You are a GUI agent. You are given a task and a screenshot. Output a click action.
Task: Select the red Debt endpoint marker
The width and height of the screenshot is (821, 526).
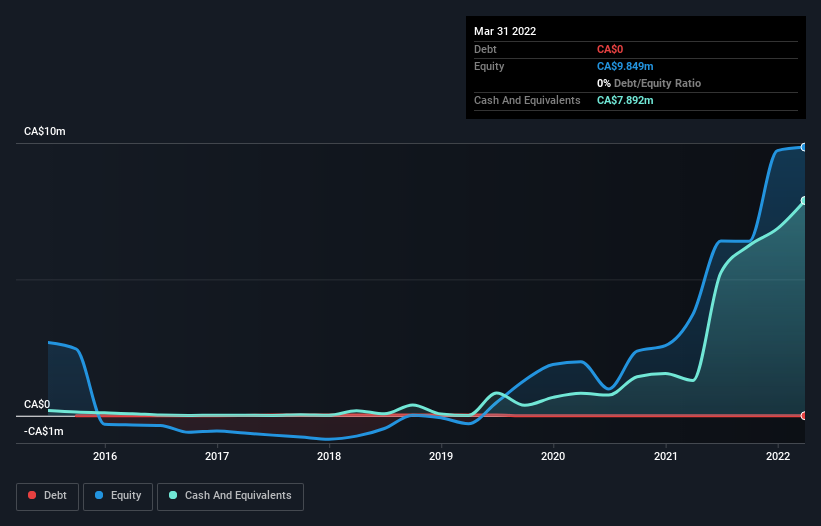tap(804, 416)
